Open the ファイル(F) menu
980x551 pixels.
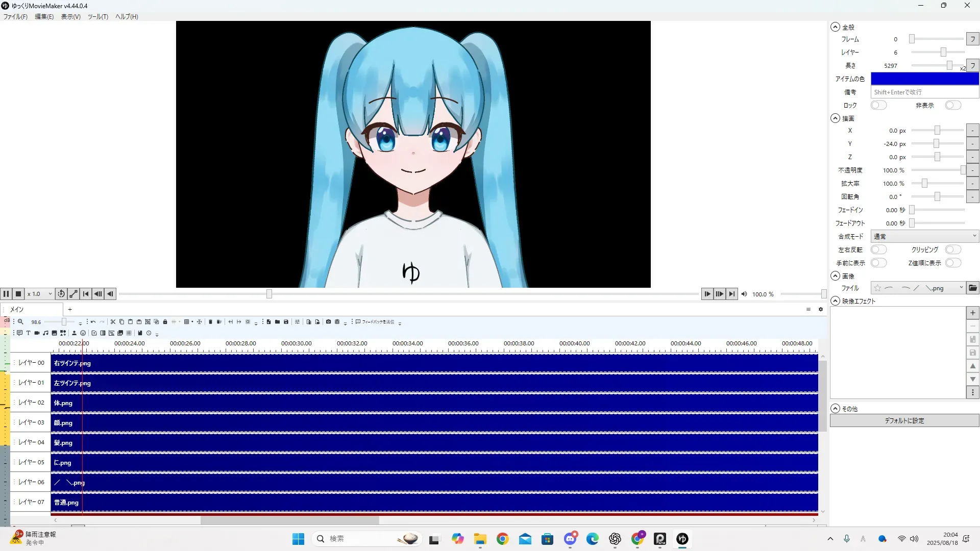pyautogui.click(x=15, y=17)
